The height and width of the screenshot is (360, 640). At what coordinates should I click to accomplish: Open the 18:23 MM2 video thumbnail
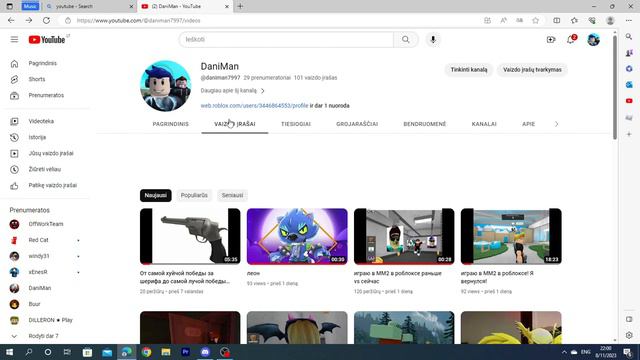(511, 236)
